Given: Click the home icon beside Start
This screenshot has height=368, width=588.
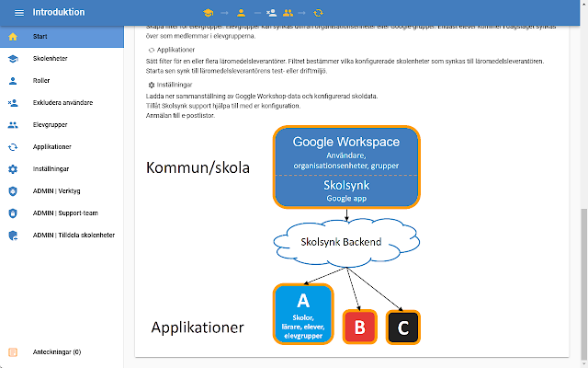Looking at the screenshot, I should [13, 37].
